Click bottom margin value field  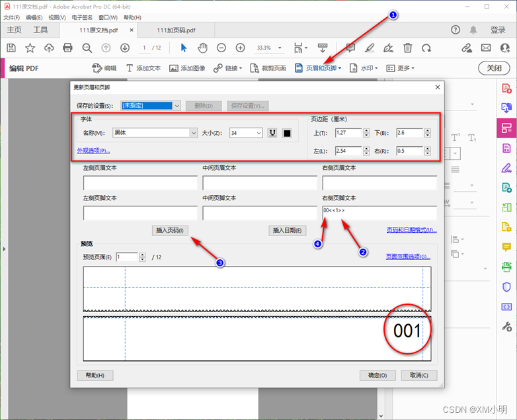click(x=409, y=133)
